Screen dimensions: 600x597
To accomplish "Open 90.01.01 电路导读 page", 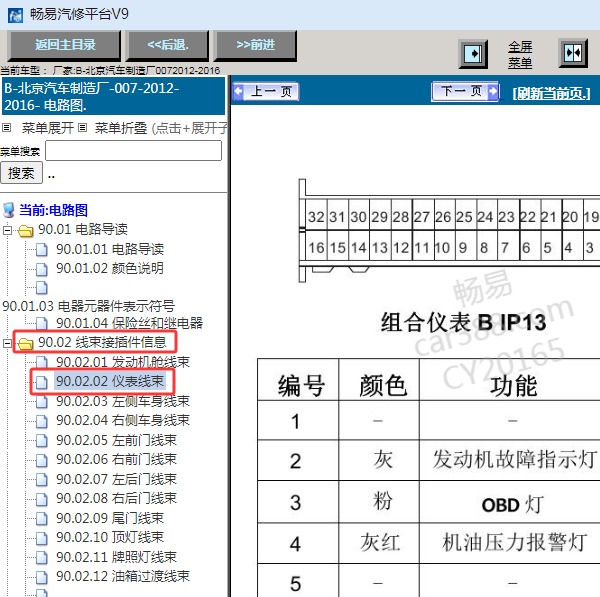I will pyautogui.click(x=110, y=249).
